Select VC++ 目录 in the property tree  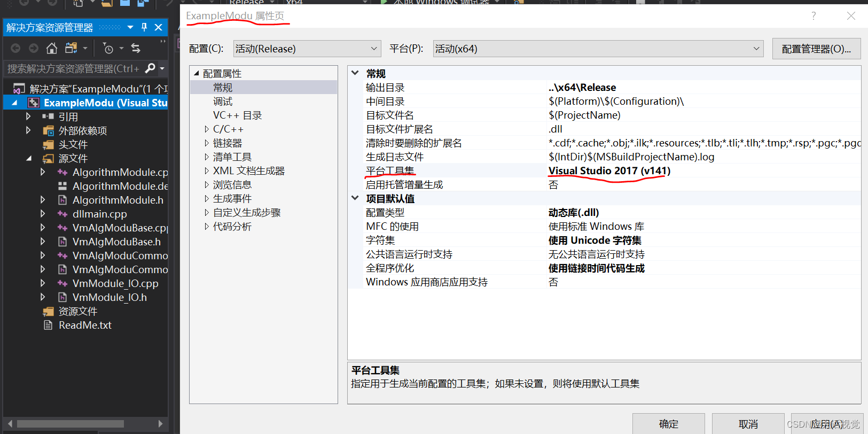[237, 115]
